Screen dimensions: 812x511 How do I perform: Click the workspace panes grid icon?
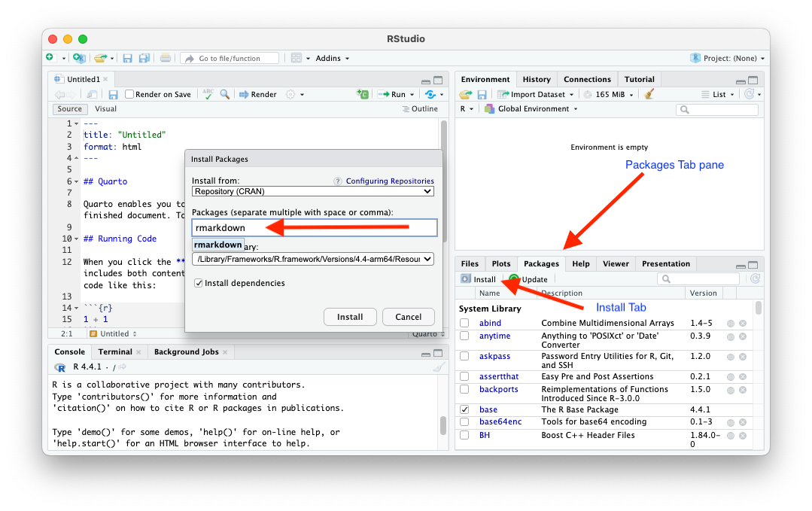click(x=297, y=58)
